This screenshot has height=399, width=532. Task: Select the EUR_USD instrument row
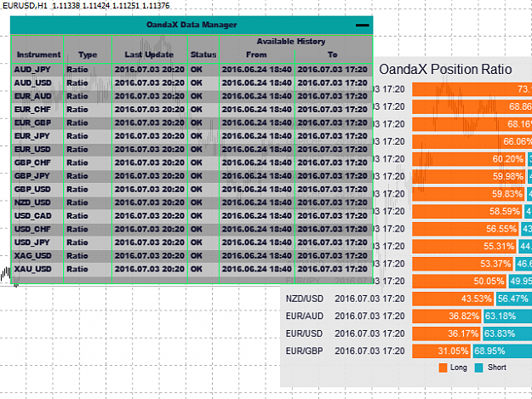coord(192,150)
